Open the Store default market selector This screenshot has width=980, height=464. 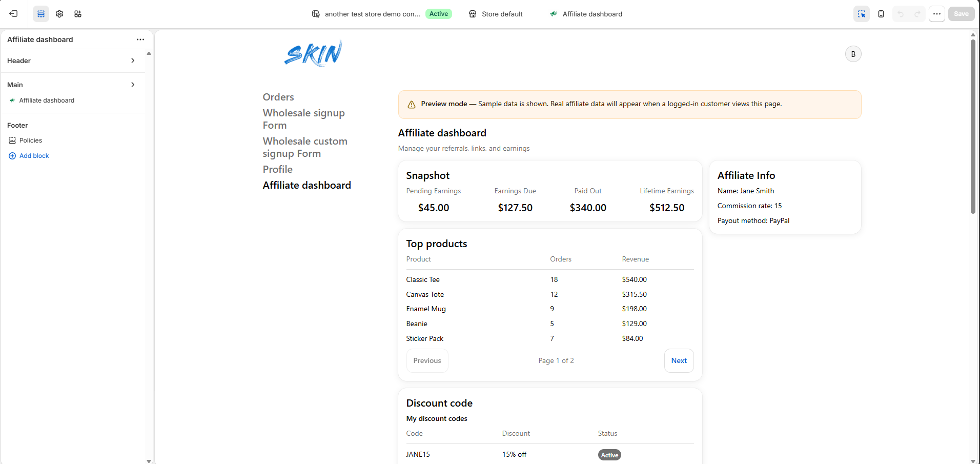(x=496, y=14)
